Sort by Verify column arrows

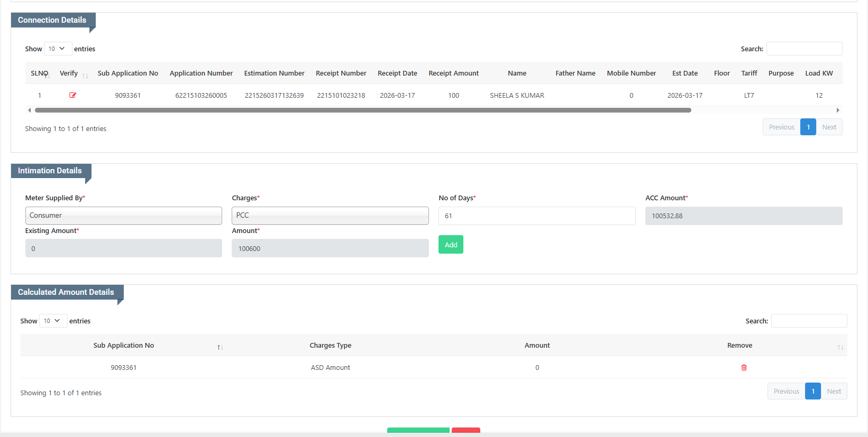[85, 75]
